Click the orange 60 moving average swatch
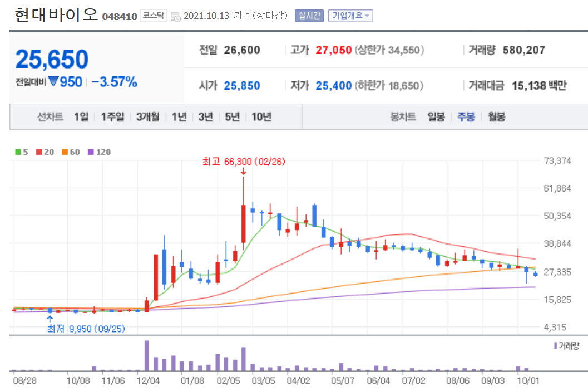 (65, 151)
